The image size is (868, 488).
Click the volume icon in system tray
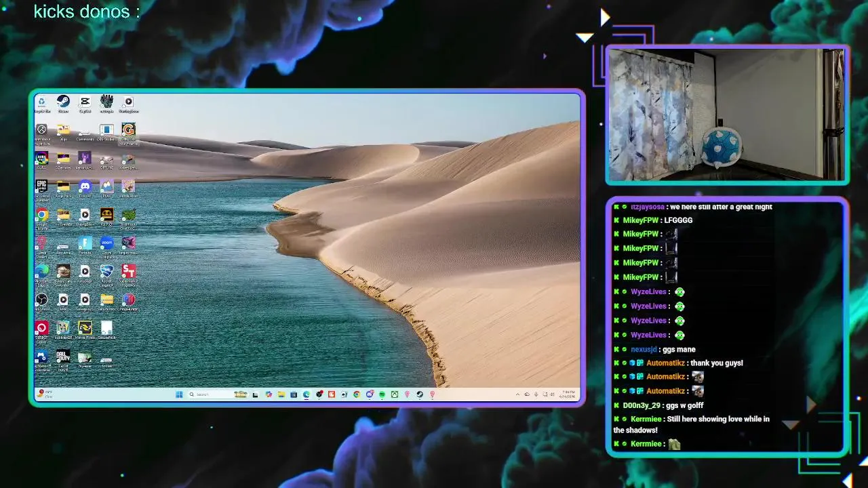coord(553,394)
